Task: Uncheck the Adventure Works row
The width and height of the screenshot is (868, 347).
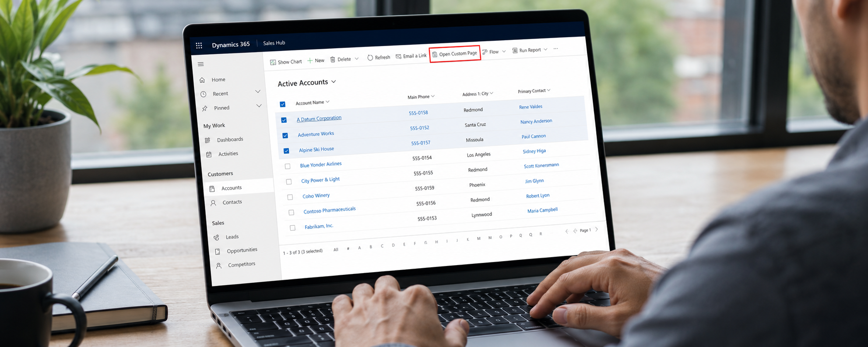Action: click(x=285, y=136)
